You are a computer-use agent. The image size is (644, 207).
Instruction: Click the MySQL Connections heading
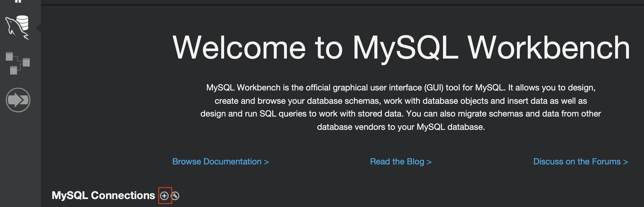click(103, 195)
